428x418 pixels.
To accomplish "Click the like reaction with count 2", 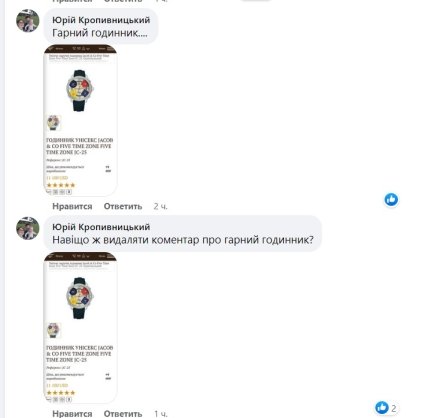I will point(386,407).
